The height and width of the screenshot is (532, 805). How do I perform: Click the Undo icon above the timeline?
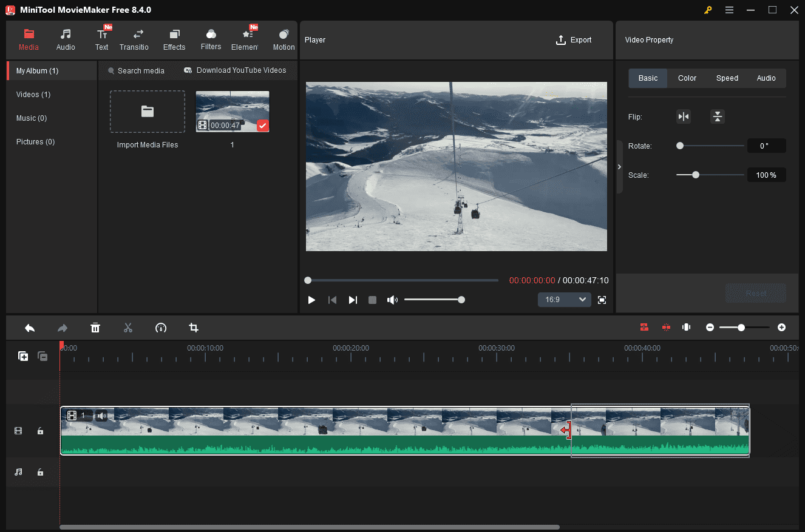tap(30, 328)
